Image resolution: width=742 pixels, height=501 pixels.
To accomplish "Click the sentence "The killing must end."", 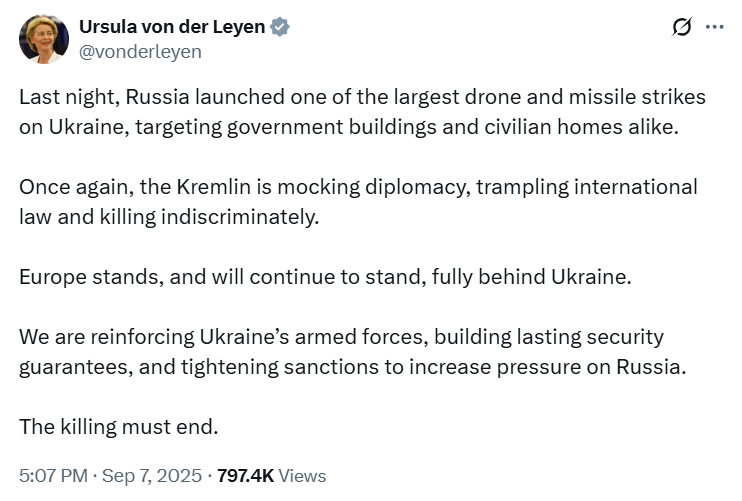I will (119, 427).
